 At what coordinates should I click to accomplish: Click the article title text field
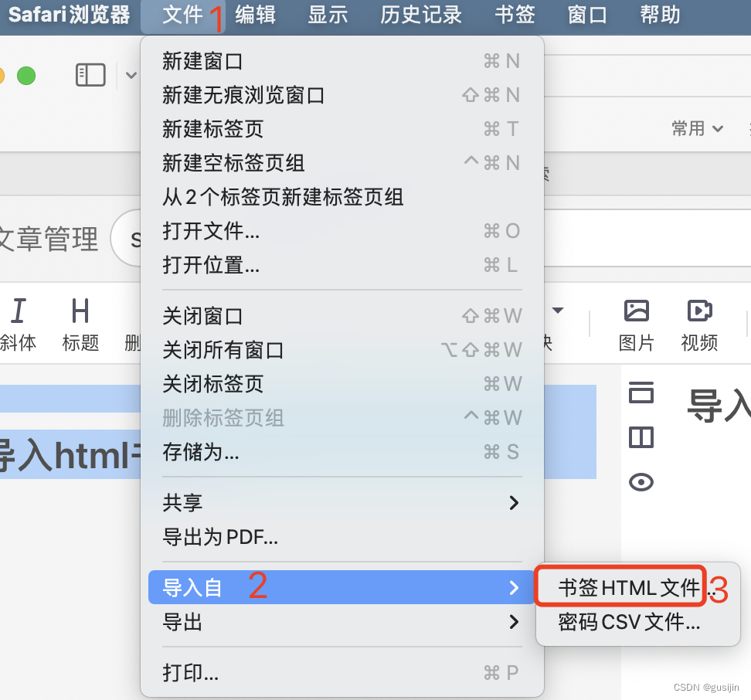pos(647,238)
